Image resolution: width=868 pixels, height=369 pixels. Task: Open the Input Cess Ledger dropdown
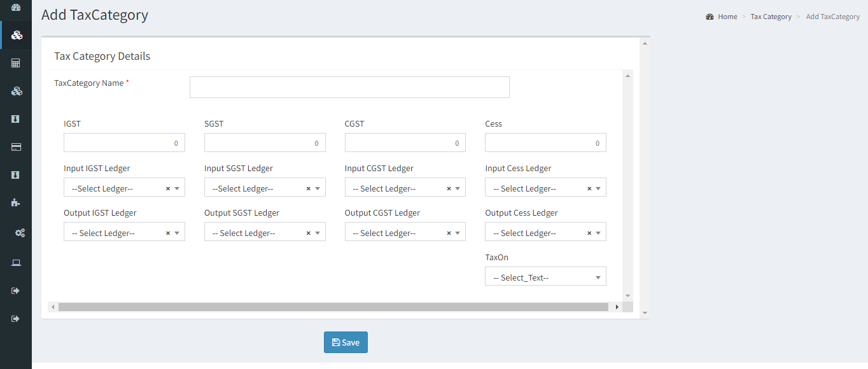545,187
